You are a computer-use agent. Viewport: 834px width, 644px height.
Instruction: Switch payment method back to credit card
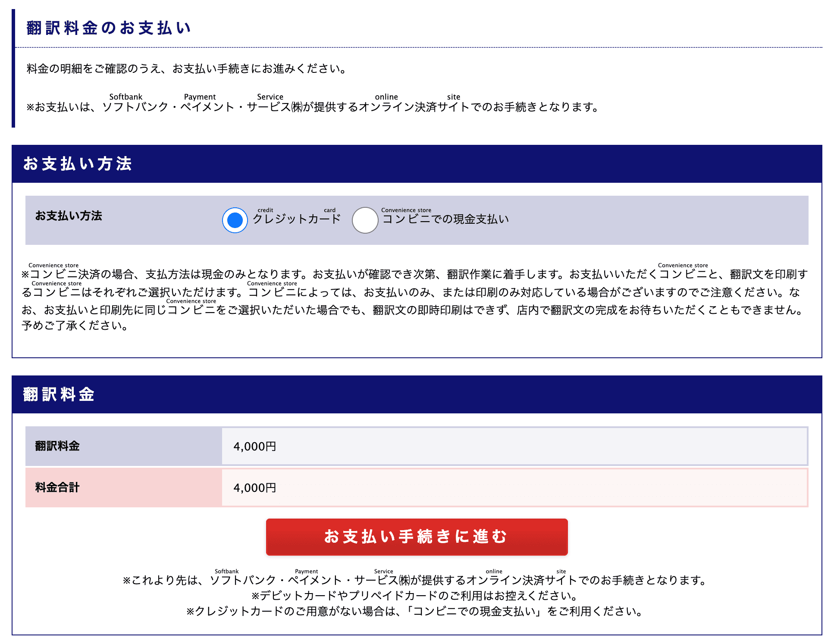pyautogui.click(x=234, y=220)
